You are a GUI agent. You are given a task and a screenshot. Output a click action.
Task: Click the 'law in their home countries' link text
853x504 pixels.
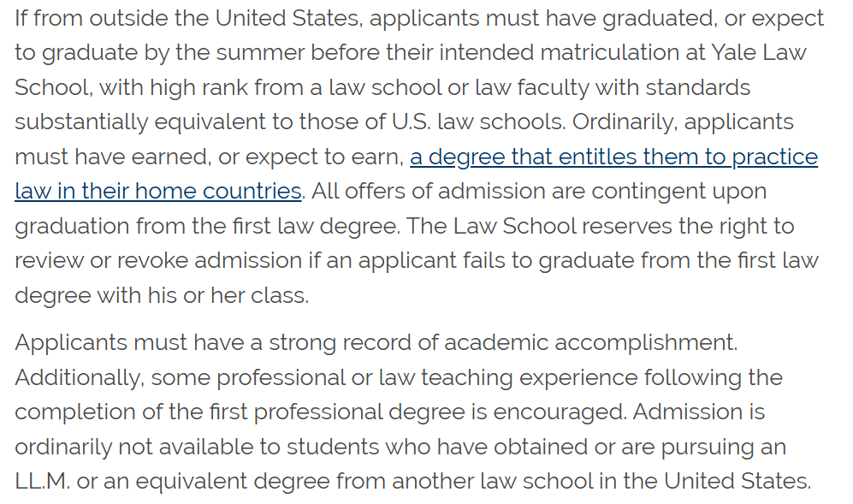coord(157,192)
